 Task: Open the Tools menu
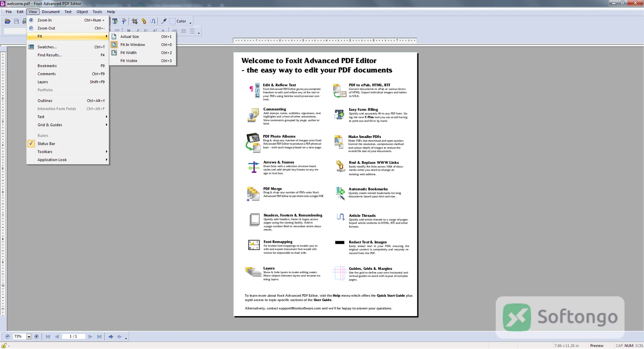pos(97,12)
